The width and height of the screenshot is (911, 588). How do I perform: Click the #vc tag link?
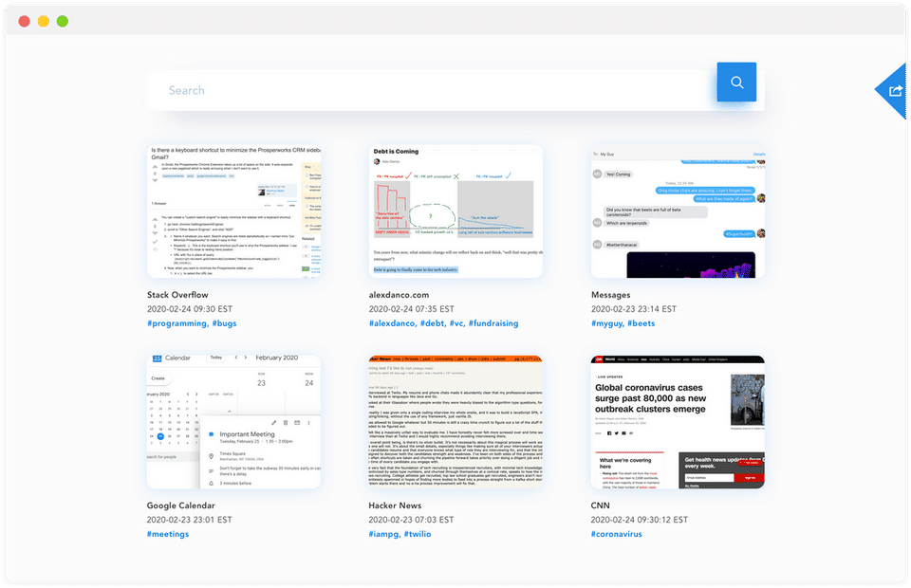[457, 323]
